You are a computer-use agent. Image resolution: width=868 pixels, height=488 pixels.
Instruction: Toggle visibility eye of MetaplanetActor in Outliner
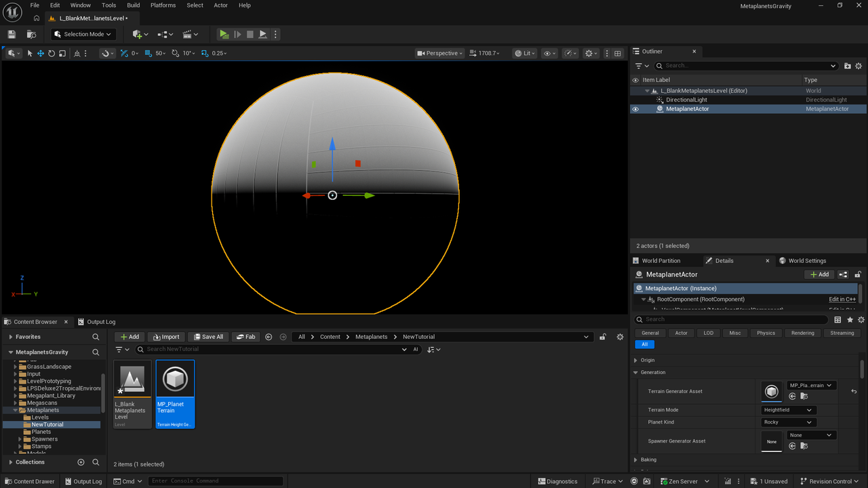635,108
